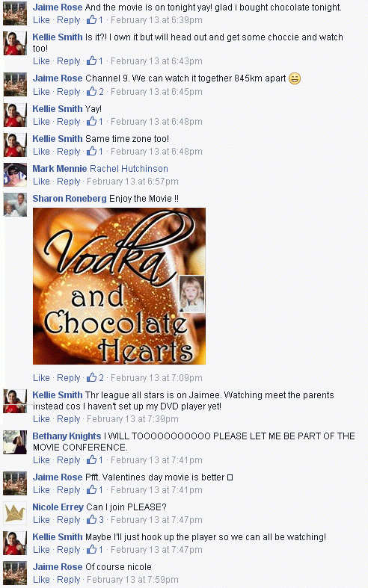Like the 'Of course nicole' comment
Viewport: 368px width, 588px height.
pos(41,580)
